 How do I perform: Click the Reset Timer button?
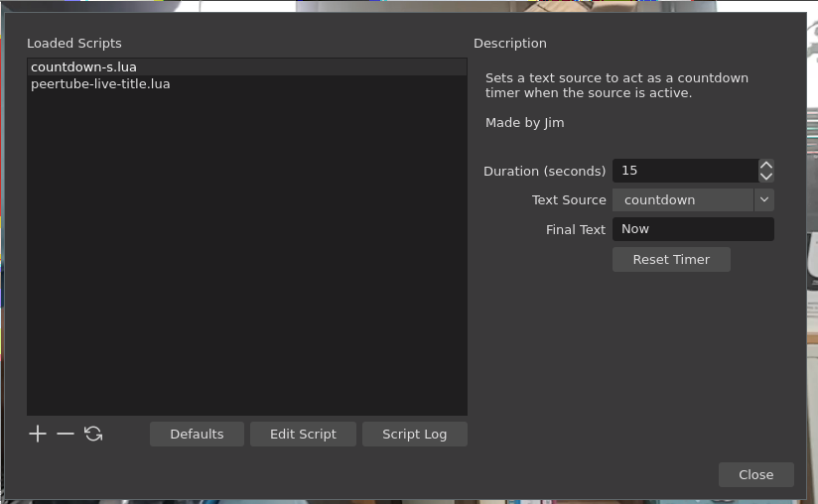[x=671, y=259]
